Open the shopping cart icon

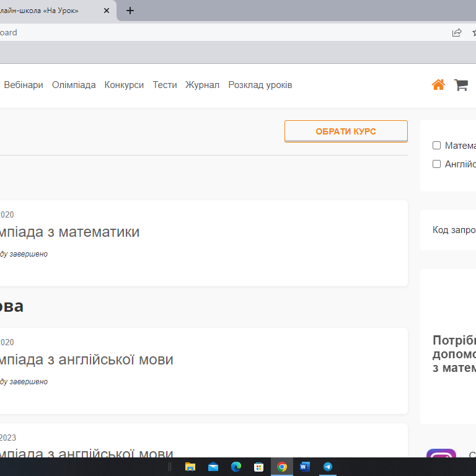pos(461,85)
